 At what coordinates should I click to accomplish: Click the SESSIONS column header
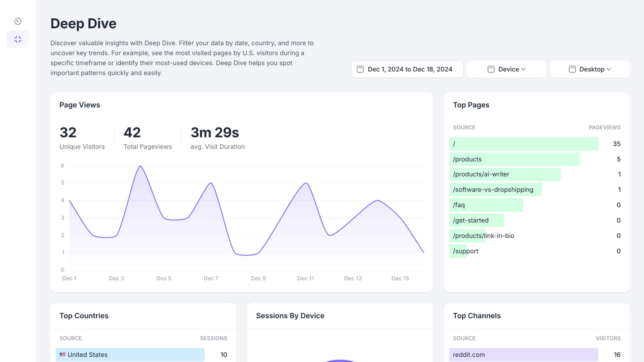pyautogui.click(x=213, y=338)
